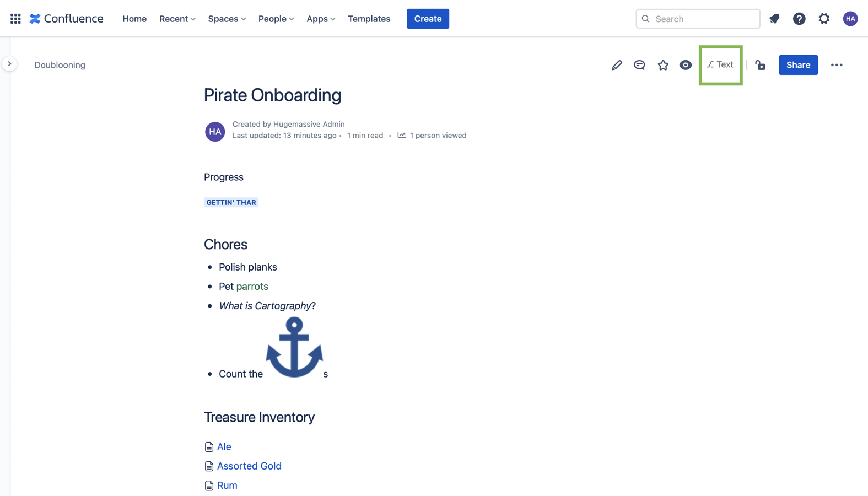868x496 pixels.
Task: Open Templates in navigation
Action: click(x=369, y=19)
